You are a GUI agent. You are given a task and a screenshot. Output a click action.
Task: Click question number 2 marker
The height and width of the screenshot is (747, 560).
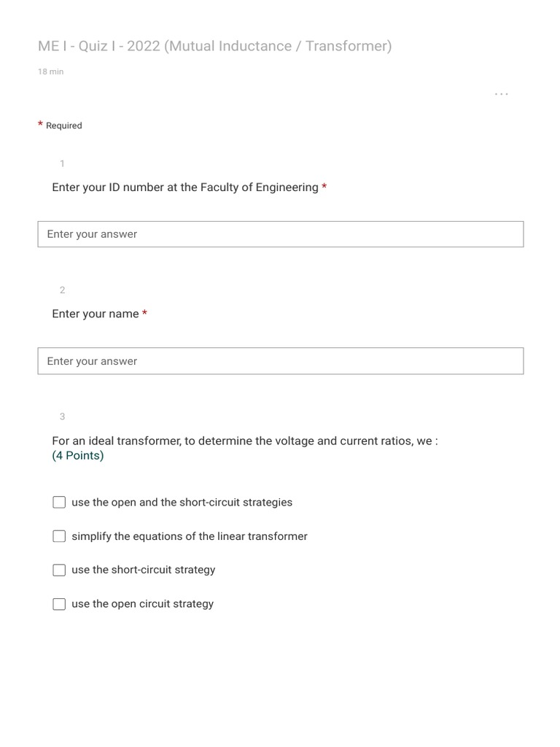tap(63, 290)
